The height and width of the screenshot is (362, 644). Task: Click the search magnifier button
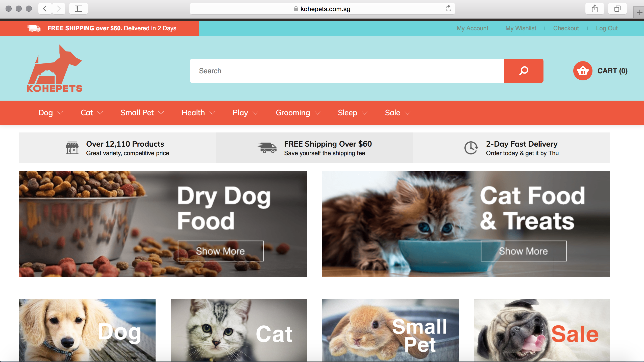pyautogui.click(x=524, y=71)
